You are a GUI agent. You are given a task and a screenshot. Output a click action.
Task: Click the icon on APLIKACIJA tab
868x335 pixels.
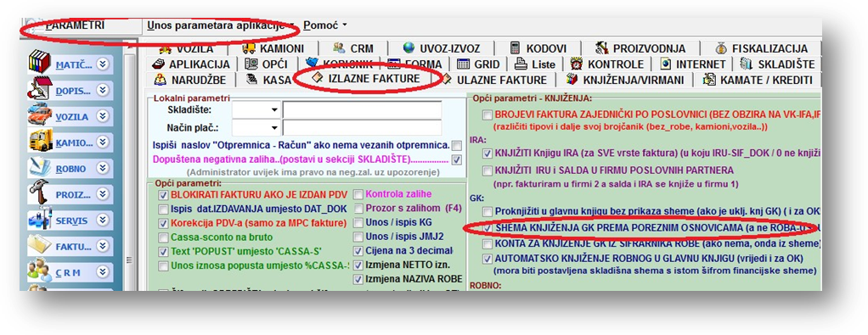tap(159, 64)
